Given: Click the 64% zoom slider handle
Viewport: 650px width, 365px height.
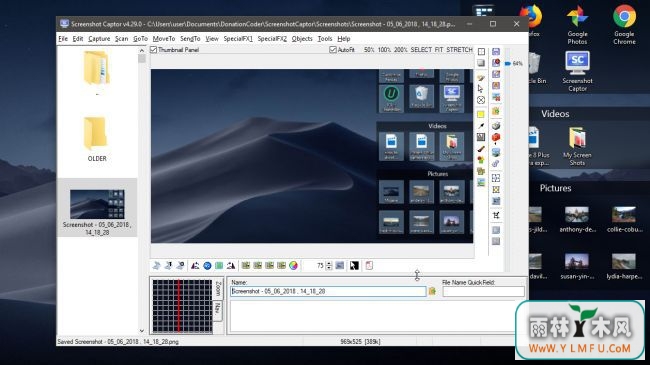Looking at the screenshot, I should coord(508,63).
